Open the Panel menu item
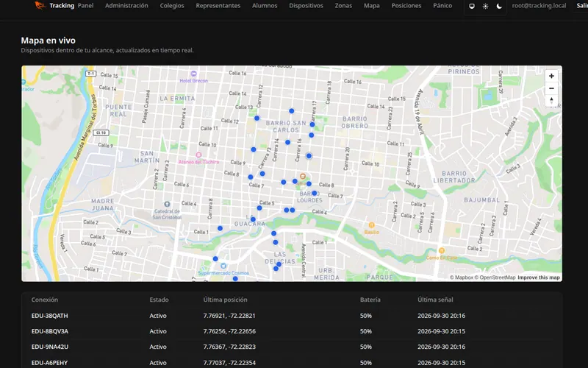588x368 pixels. [85, 6]
